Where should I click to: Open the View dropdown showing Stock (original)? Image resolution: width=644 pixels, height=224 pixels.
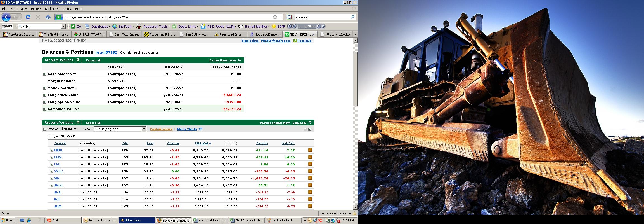(x=144, y=129)
